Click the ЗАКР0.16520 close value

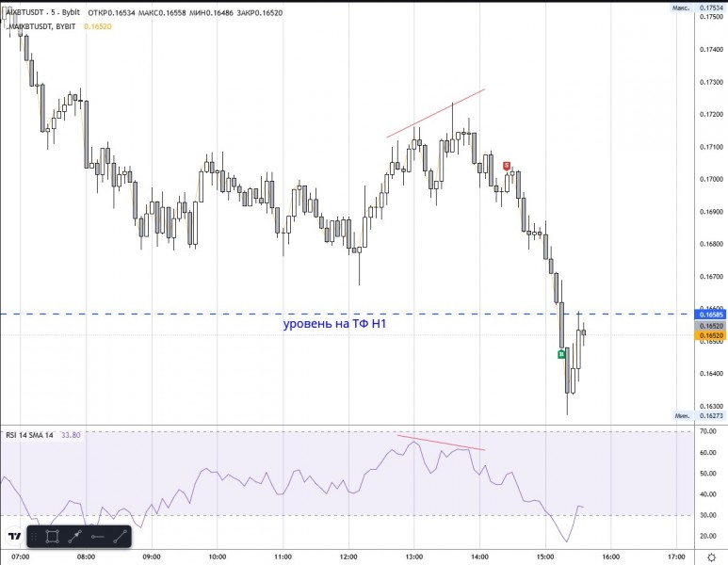pos(260,13)
